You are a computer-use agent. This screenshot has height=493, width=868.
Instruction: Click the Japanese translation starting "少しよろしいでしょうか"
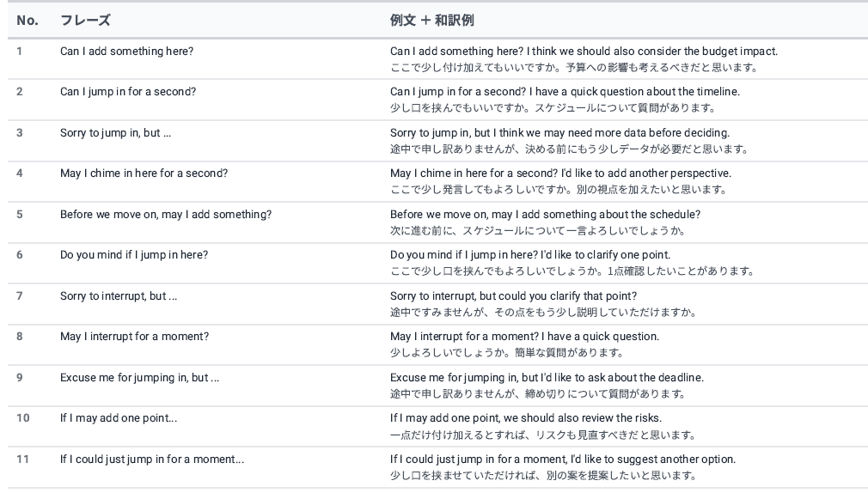point(506,353)
